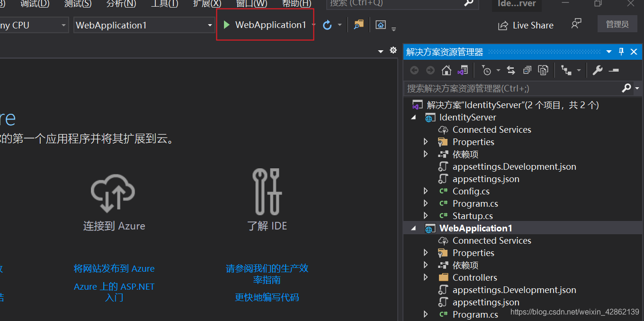
Task: Select appsettings.json under WebApplication1
Action: [x=486, y=302]
